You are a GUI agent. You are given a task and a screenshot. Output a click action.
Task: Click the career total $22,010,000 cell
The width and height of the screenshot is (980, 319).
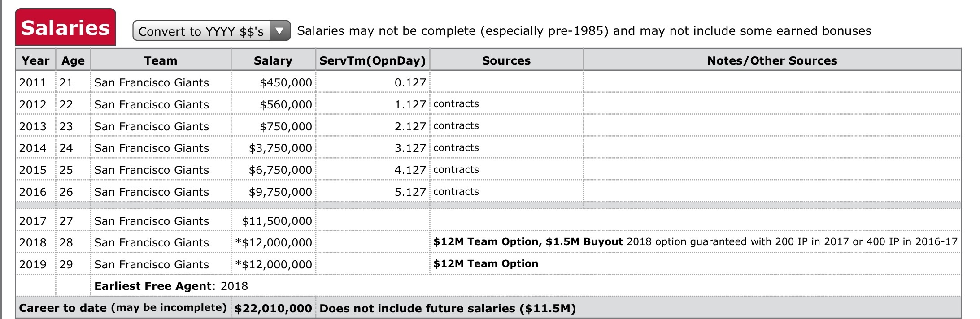[273, 308]
